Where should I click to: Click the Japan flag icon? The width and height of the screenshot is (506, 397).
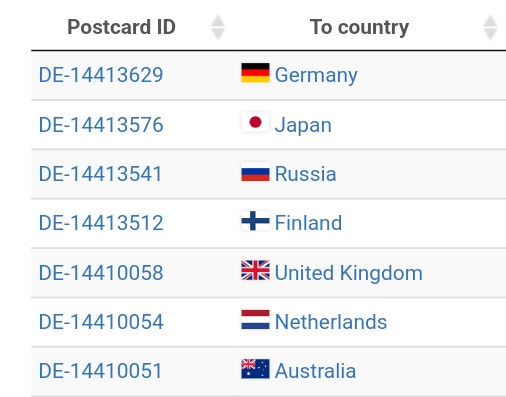click(x=255, y=122)
